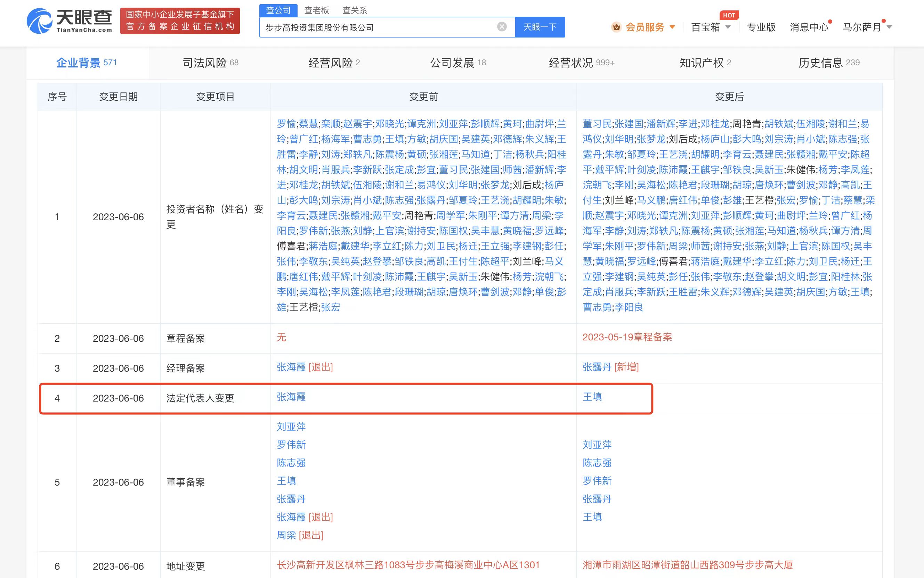Click the 变更后 column header
Viewport: 924px width, 578px height.
point(729,97)
